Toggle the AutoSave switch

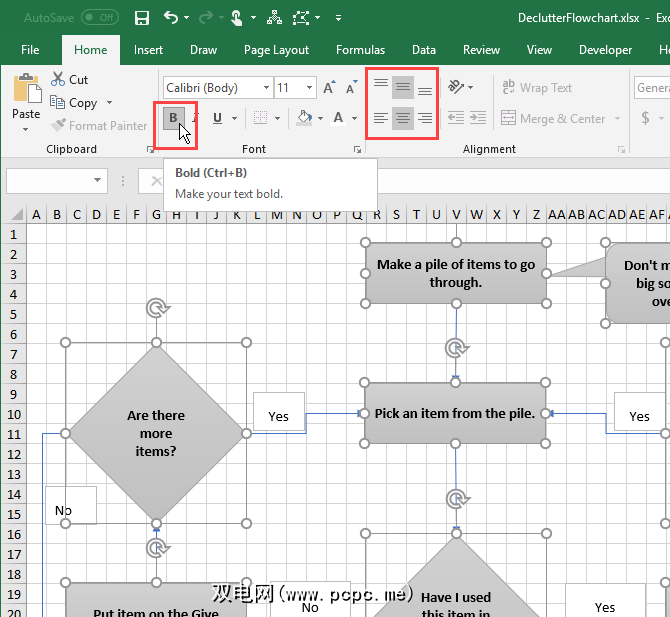tap(99, 18)
